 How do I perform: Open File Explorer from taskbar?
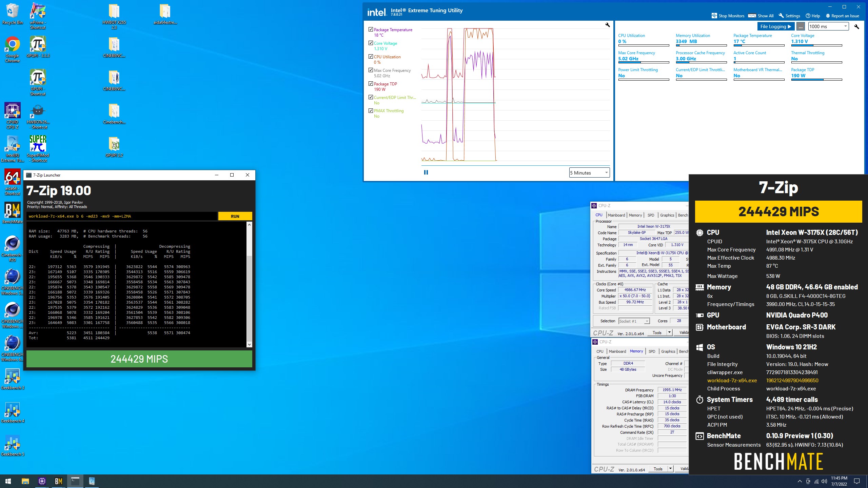tap(25, 481)
